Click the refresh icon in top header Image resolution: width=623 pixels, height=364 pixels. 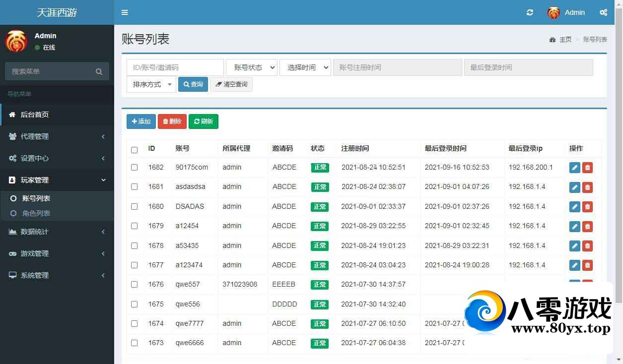click(x=530, y=12)
